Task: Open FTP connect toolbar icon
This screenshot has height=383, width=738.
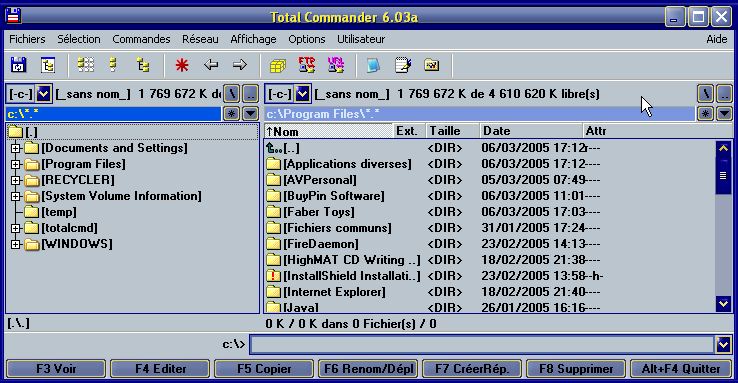Action: click(307, 65)
